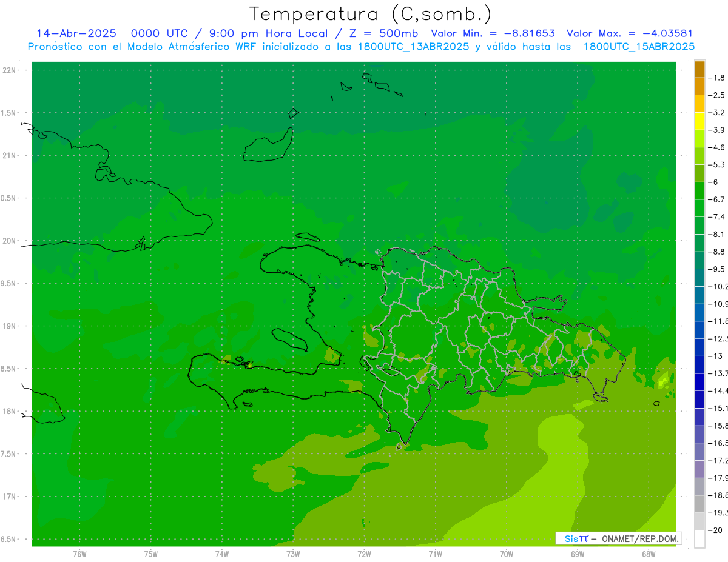Click the '1800UTC_15ABR2025' valid-until time text
This screenshot has height=562, width=728.
[x=639, y=47]
